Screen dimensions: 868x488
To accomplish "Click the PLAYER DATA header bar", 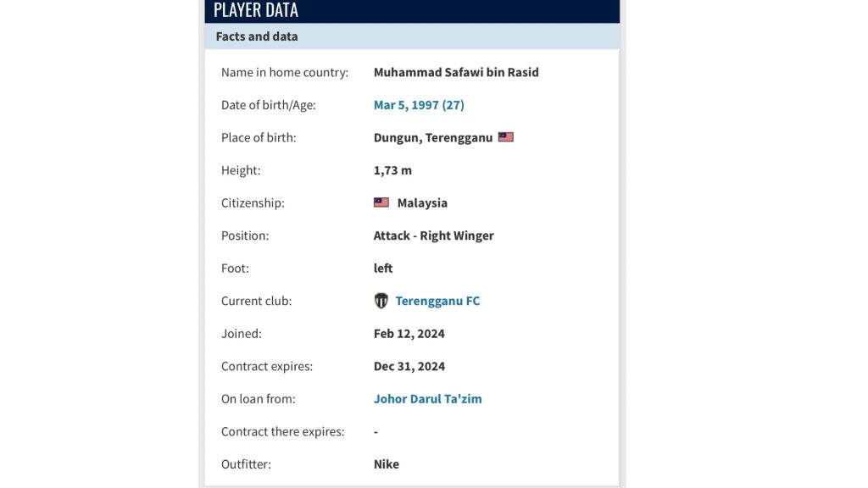I will coord(412,11).
